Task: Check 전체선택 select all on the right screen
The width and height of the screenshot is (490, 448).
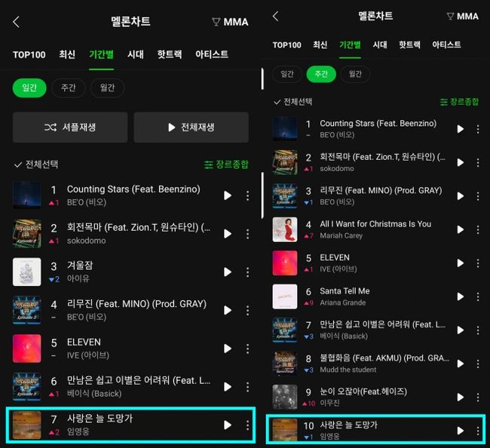Action: (x=292, y=102)
